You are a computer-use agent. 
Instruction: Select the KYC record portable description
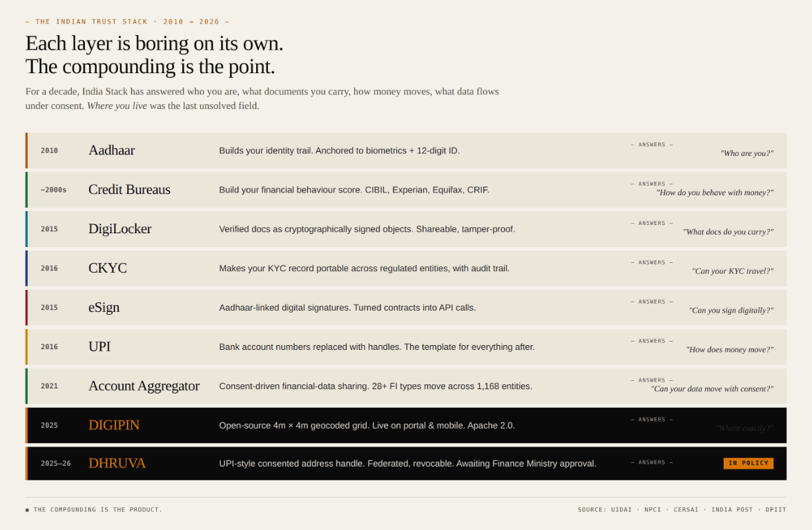coord(364,268)
